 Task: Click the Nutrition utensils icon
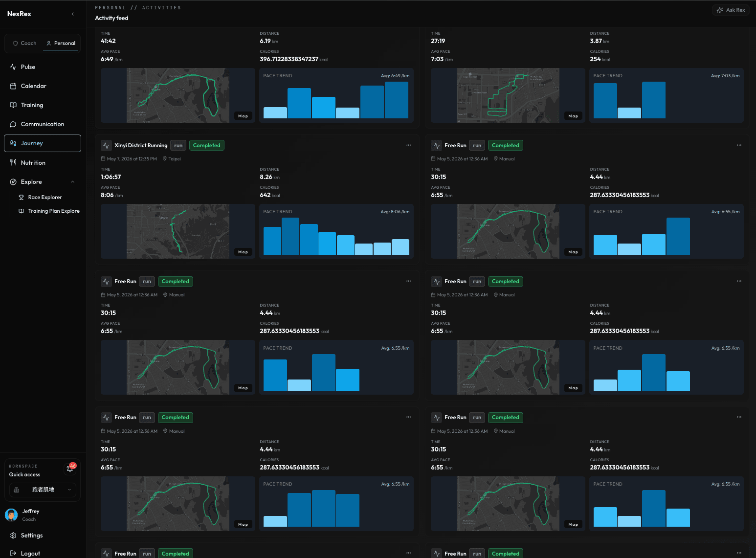click(x=13, y=163)
